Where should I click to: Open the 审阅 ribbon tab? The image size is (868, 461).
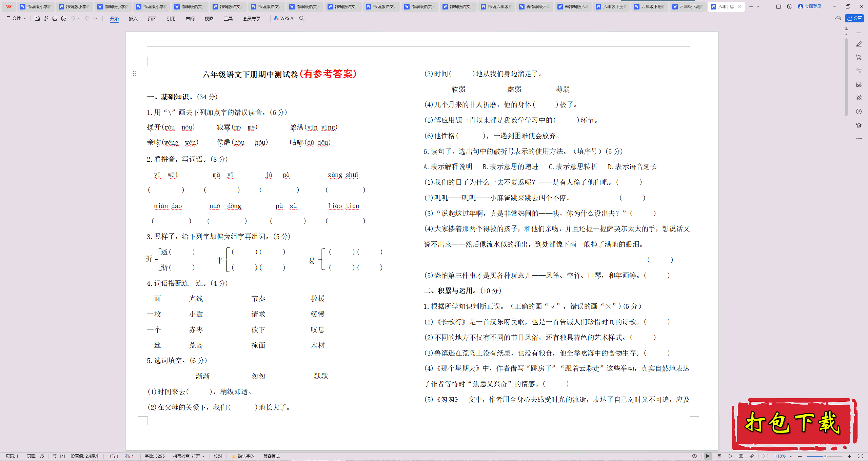tap(190, 19)
